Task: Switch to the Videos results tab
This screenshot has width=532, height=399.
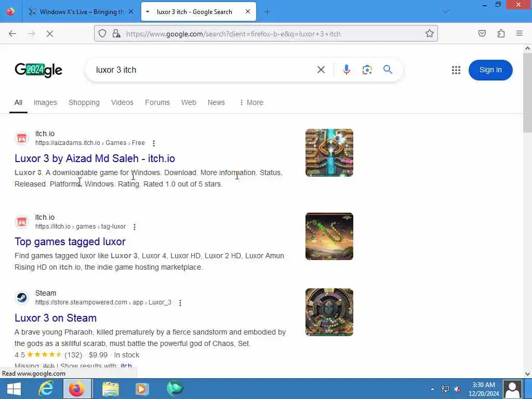Action: point(122,102)
